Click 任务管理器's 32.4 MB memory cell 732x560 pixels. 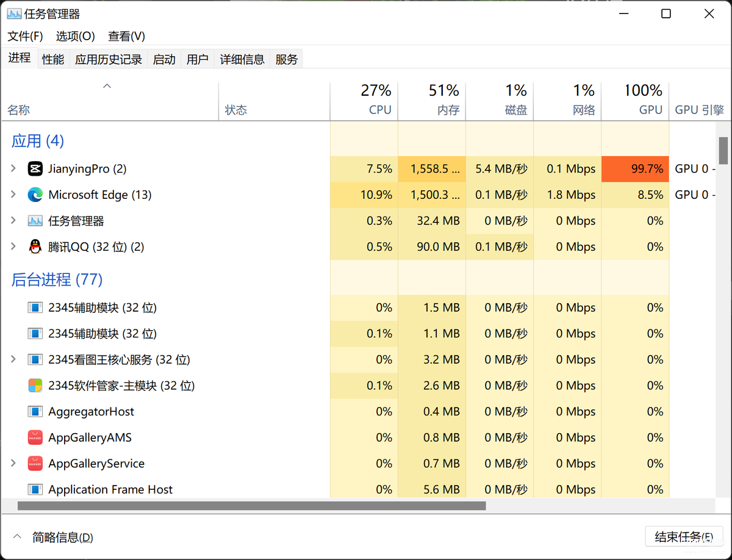tap(432, 221)
